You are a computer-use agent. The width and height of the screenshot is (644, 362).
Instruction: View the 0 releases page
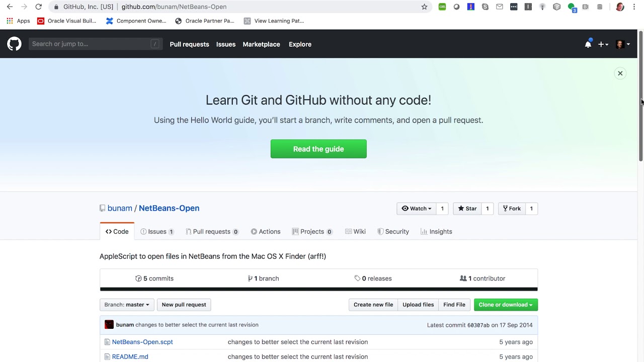[x=373, y=279]
